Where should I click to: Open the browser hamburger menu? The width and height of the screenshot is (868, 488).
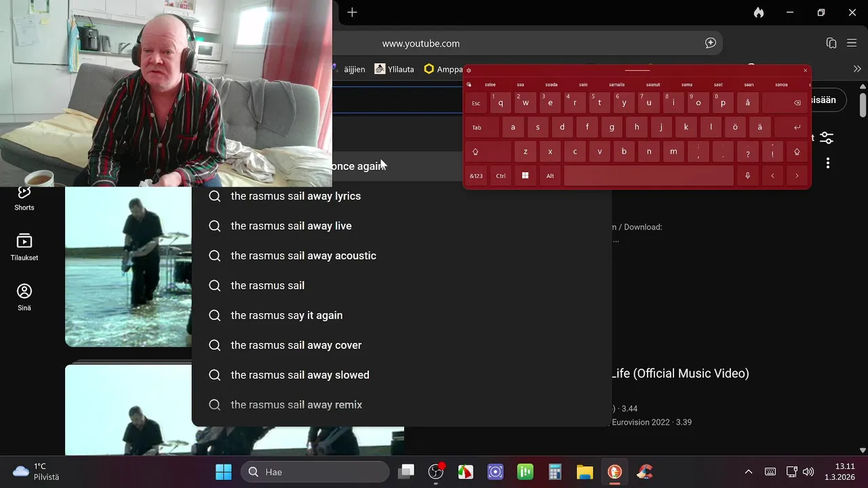[x=852, y=43]
